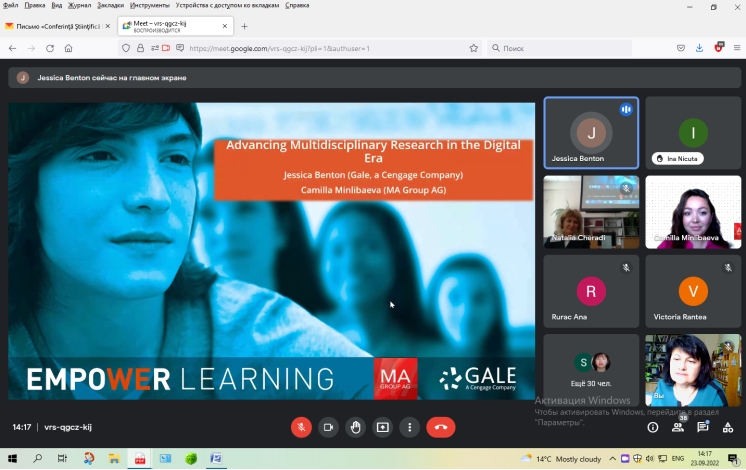Click the 'Jessica Benton сейчас на главном экране' banner
Image resolution: width=746 pixels, height=470 pixels.
coord(374,78)
